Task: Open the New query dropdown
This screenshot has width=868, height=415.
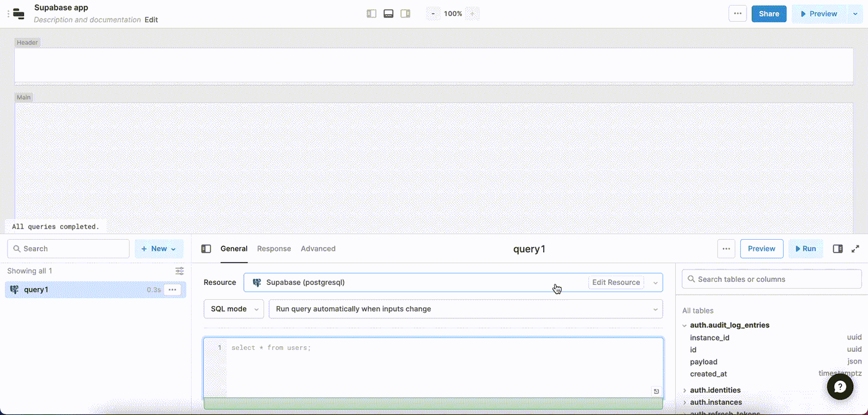Action: (x=159, y=249)
